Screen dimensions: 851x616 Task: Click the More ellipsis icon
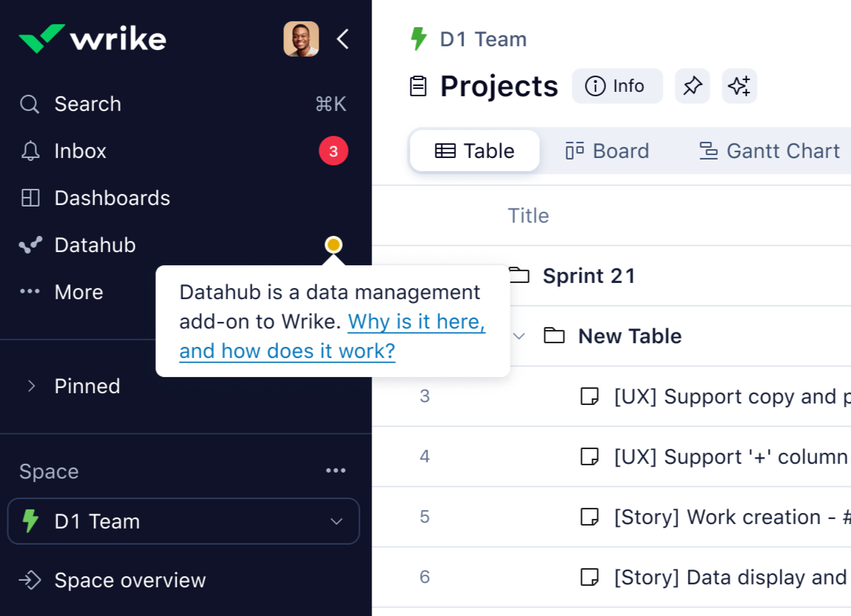[x=30, y=292]
